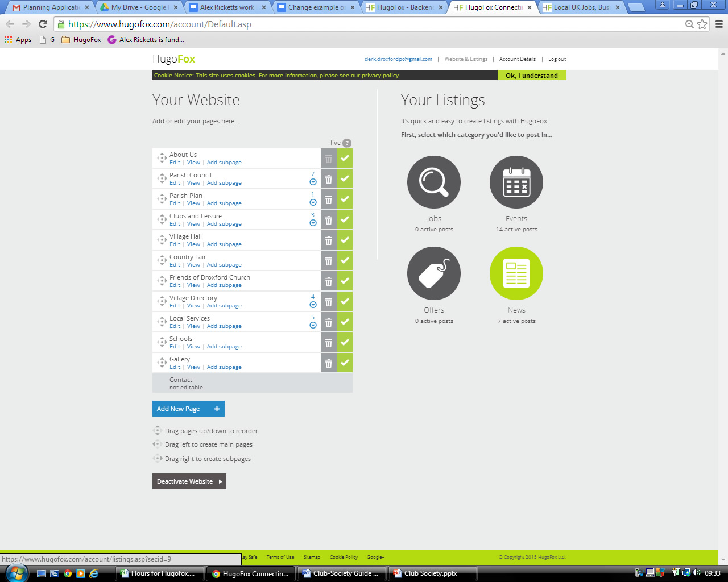Toggle live status of Country Fair page

(345, 261)
